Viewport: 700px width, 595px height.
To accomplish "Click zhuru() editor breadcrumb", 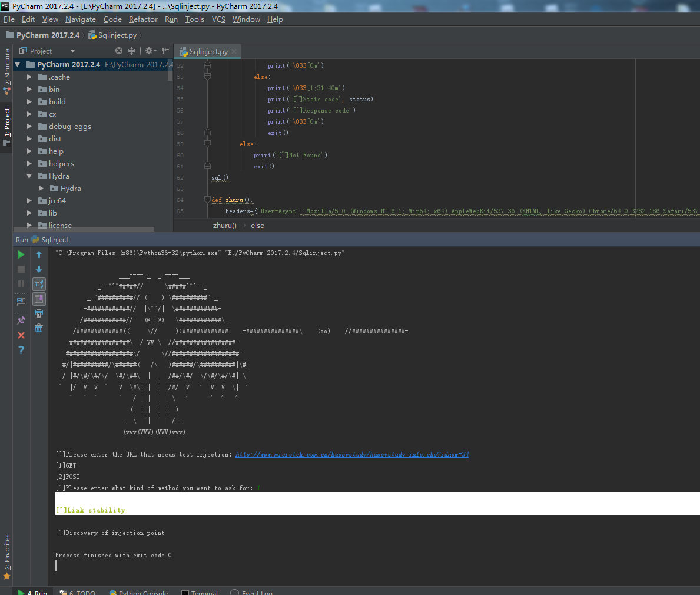I will pos(224,226).
